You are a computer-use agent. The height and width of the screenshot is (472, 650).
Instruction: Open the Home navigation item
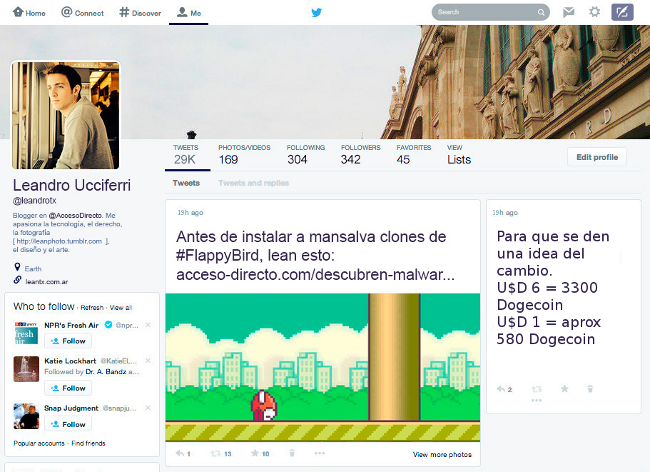(29, 12)
